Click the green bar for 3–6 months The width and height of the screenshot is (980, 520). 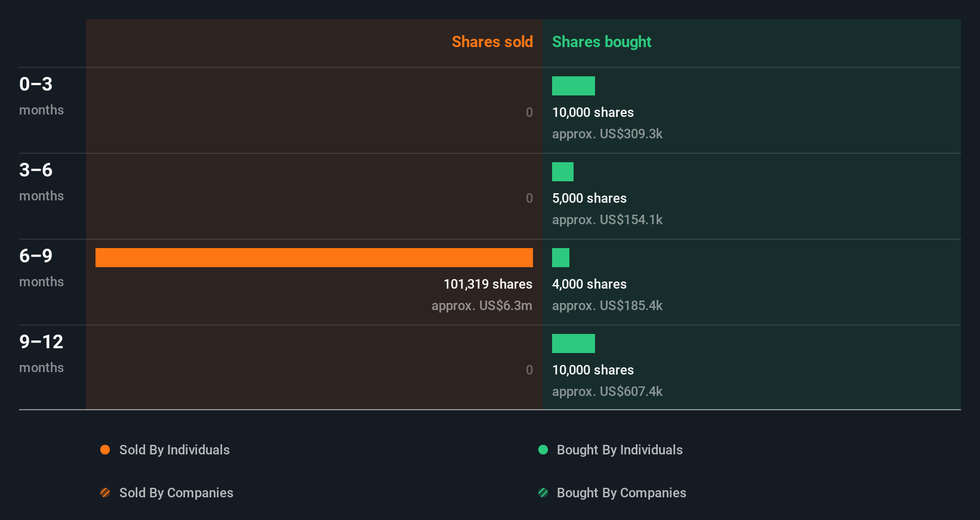[x=563, y=172]
